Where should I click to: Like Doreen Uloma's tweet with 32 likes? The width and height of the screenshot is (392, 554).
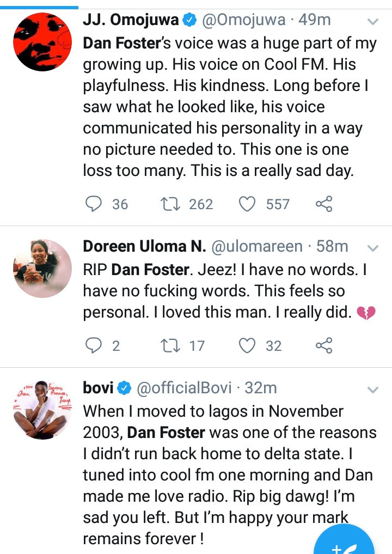pos(248,345)
